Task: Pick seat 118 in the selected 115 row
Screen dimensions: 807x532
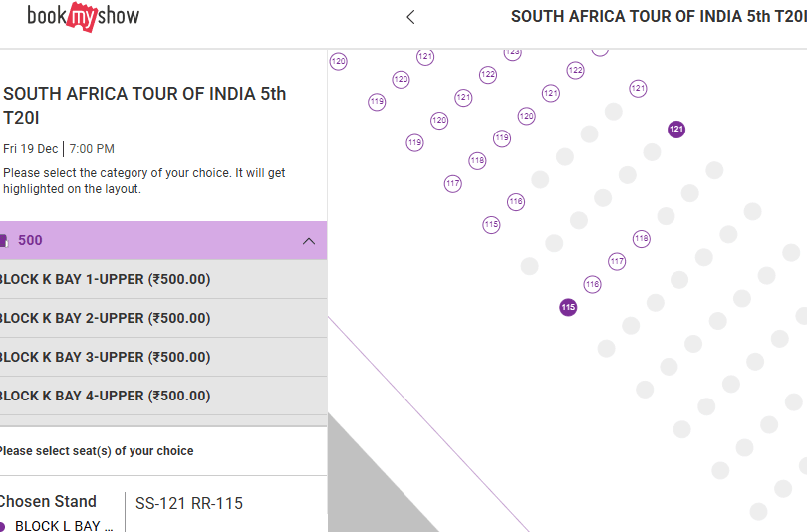Action: click(x=641, y=239)
